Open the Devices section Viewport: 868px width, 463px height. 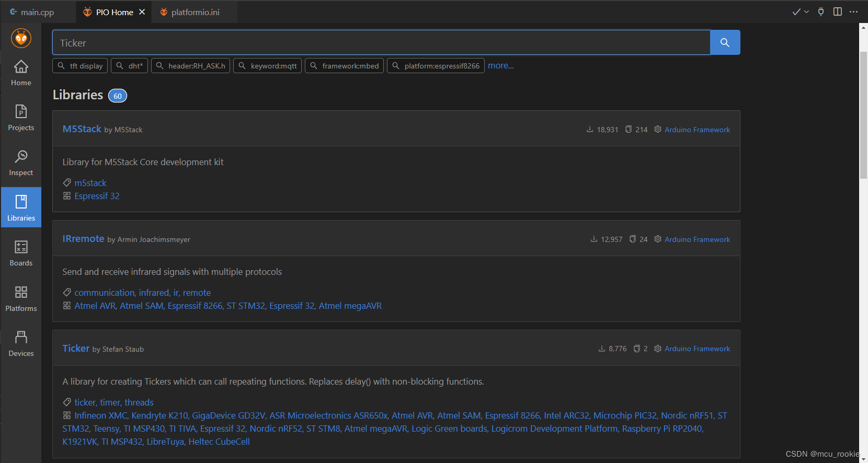21,343
